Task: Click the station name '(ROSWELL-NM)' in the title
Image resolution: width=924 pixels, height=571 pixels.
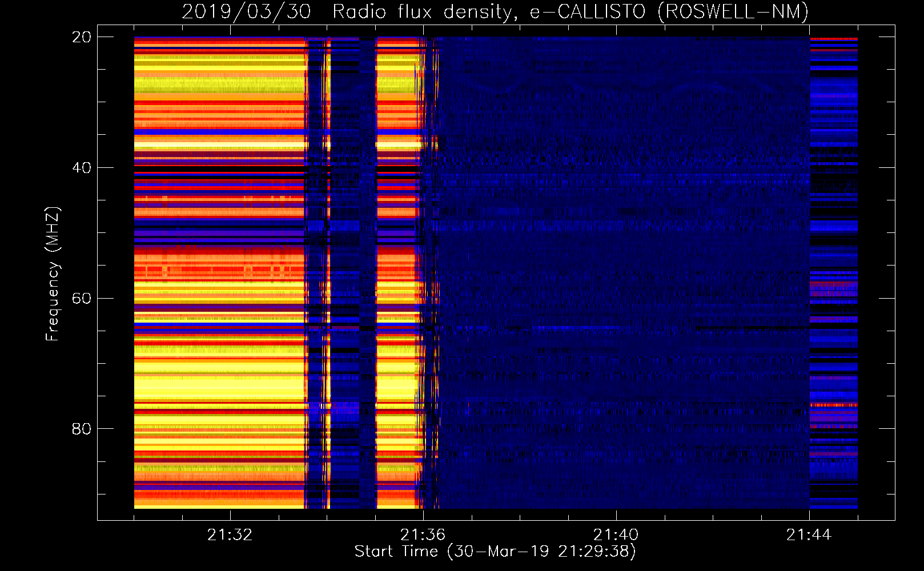Action: point(733,12)
